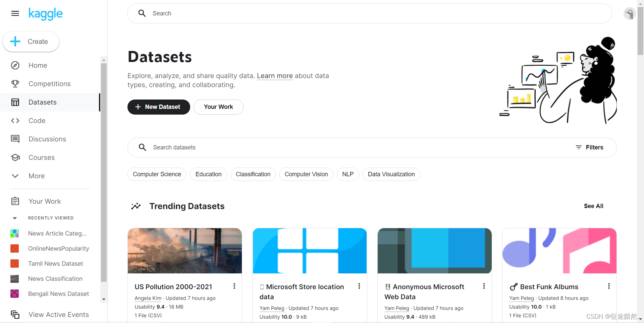
Task: Open Competitions in sidebar
Action: coord(50,84)
